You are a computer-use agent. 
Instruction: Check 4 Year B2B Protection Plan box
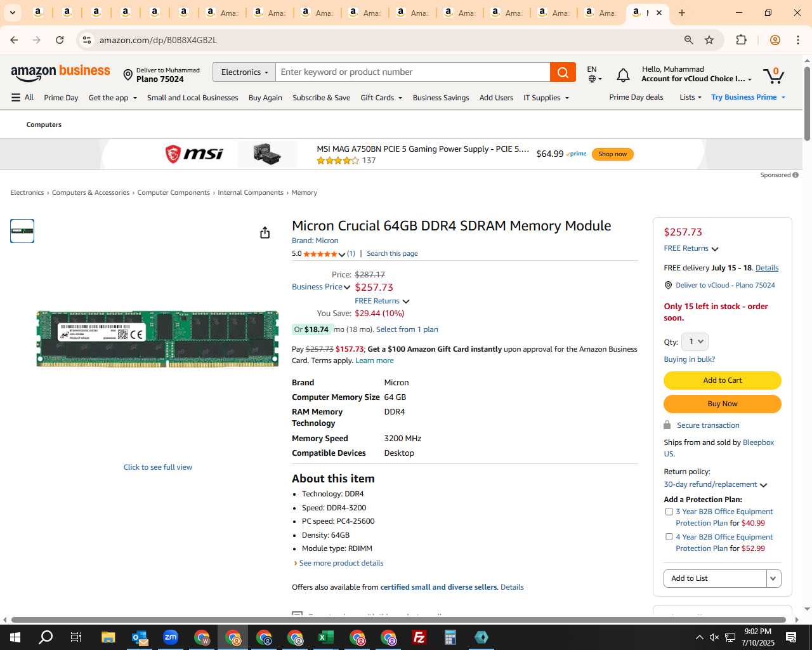click(669, 537)
